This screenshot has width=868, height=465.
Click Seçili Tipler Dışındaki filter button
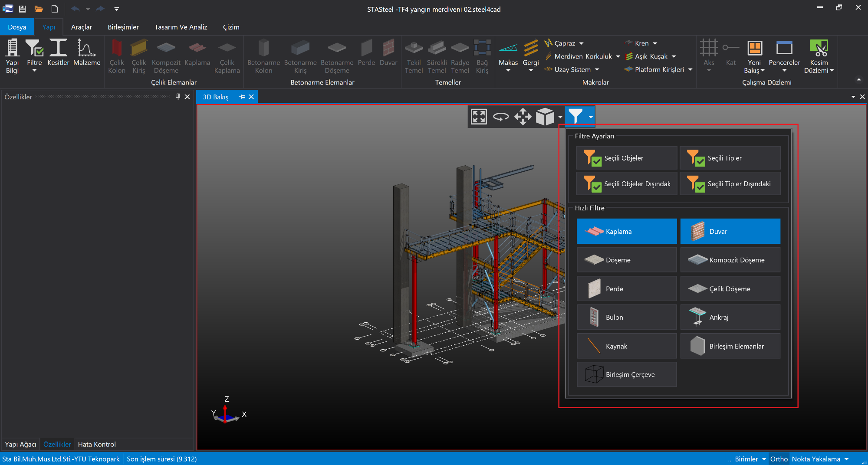tap(730, 183)
